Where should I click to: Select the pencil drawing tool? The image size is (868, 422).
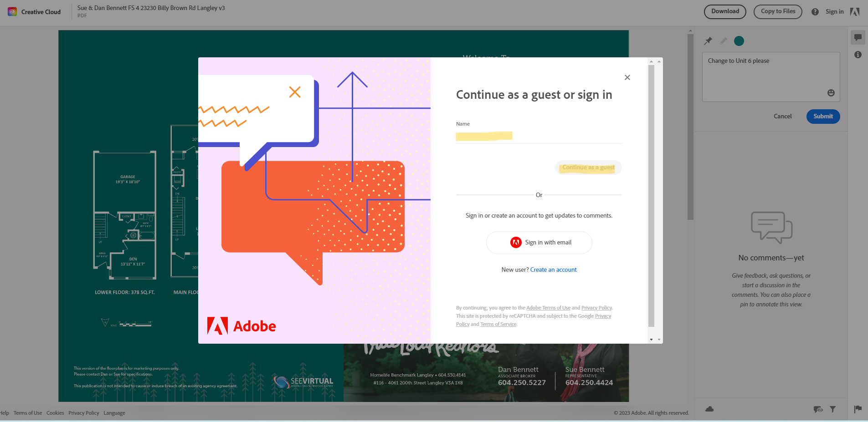tap(724, 41)
